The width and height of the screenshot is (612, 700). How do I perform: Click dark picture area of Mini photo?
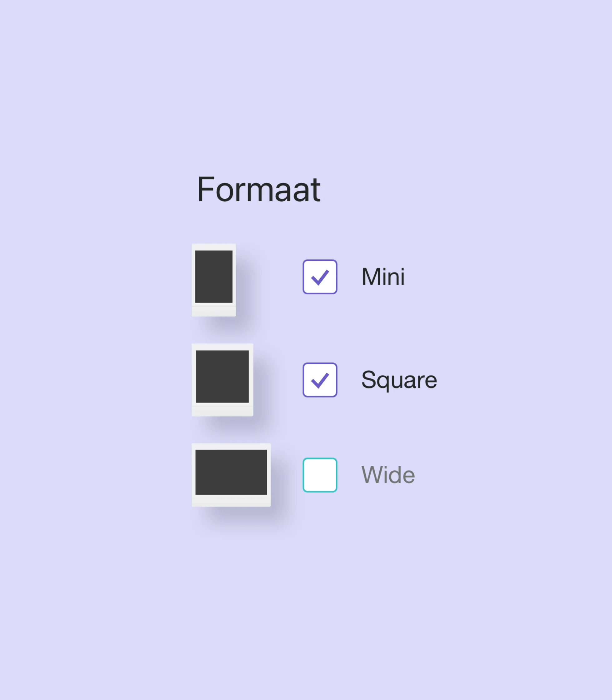[x=214, y=277]
